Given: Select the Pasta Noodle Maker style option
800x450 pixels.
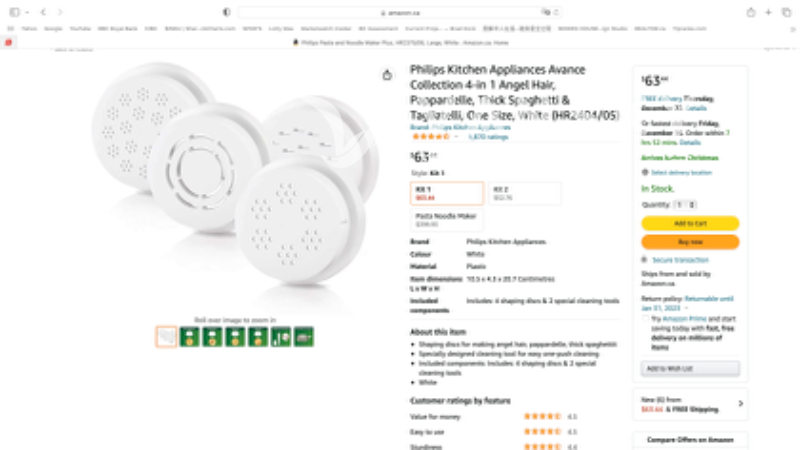Looking at the screenshot, I should click(446, 220).
